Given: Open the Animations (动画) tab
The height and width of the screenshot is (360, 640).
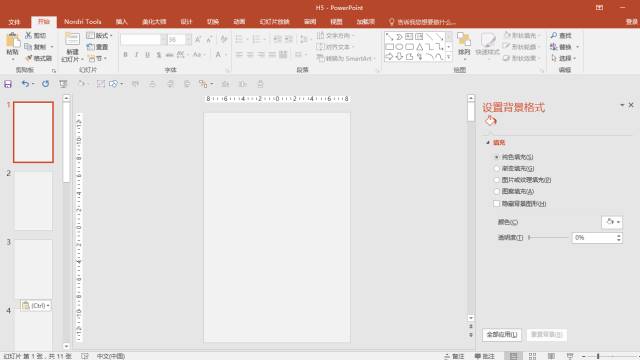Looking at the screenshot, I should (x=239, y=22).
